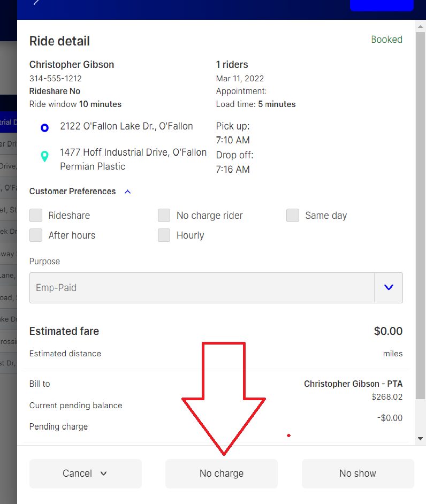Click the blue pickup location circle icon

45,128
